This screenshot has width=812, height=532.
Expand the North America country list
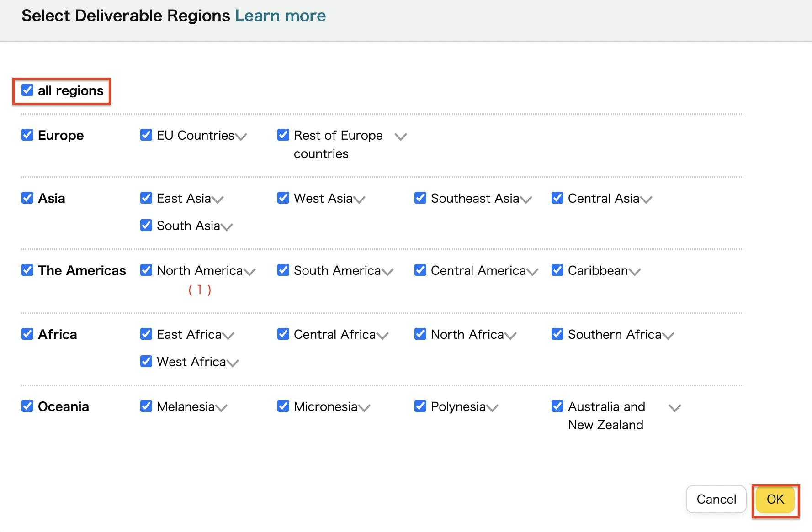[x=249, y=272]
